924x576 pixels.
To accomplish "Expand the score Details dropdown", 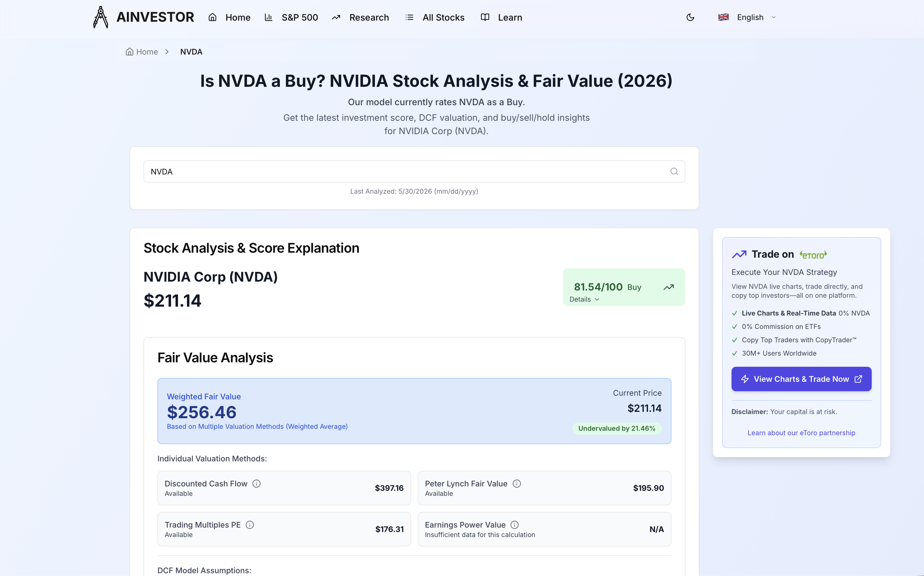I will click(x=584, y=299).
